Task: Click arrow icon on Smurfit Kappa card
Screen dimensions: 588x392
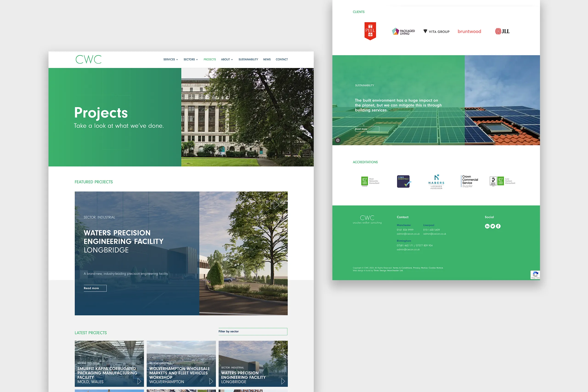Action: (x=139, y=381)
